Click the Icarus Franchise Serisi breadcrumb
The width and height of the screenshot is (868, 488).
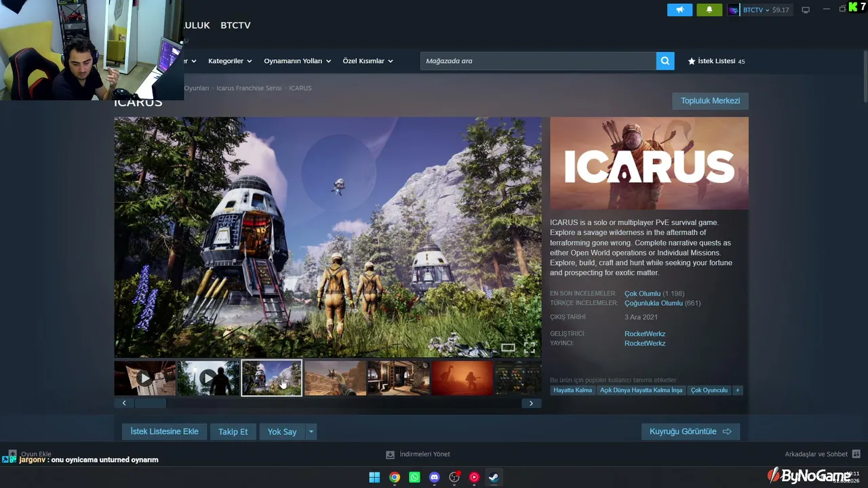coord(249,88)
